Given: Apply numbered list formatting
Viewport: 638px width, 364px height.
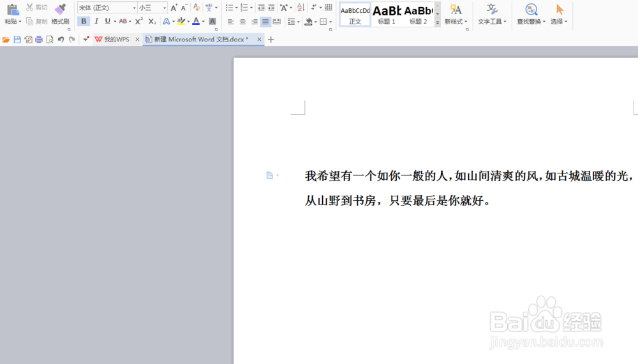Looking at the screenshot, I should [244, 7].
